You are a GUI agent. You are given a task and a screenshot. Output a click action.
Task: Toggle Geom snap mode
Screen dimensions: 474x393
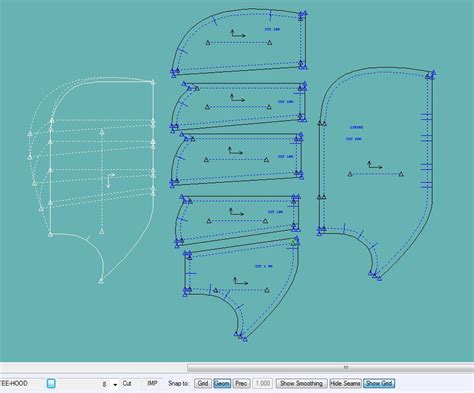222,383
